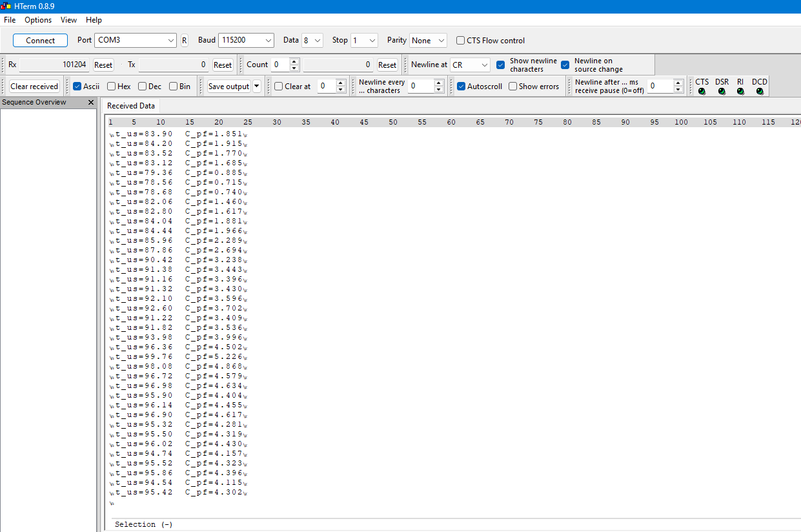Click the Newline every characters input field
The width and height of the screenshot is (801, 532).
click(x=420, y=87)
